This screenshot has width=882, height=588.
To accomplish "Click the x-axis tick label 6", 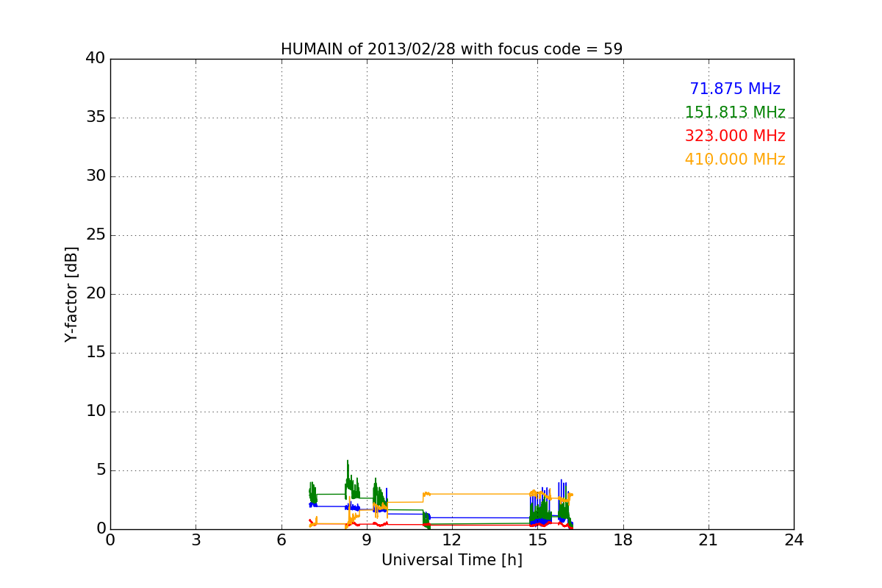I will (x=282, y=540).
